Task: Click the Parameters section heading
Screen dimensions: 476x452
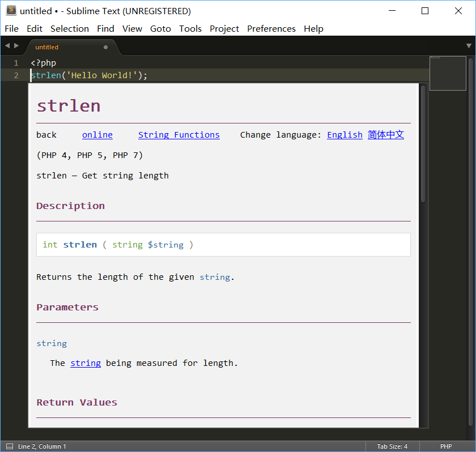Action: (67, 308)
